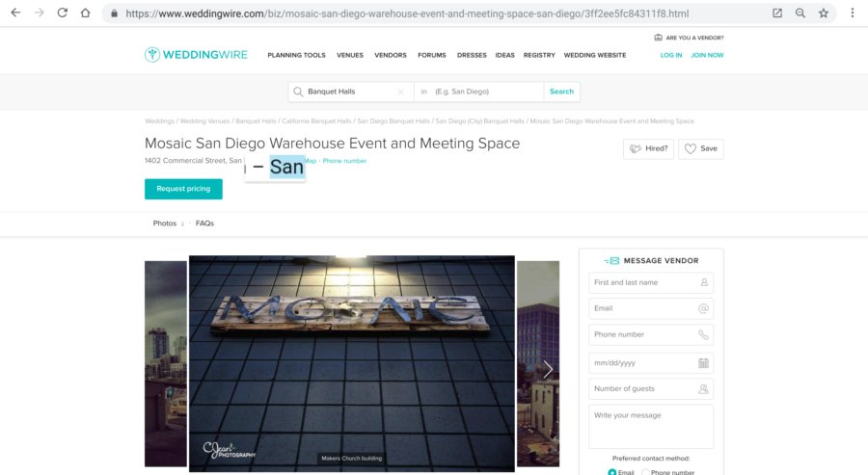
Task: Open the Forums menu
Action: (432, 55)
